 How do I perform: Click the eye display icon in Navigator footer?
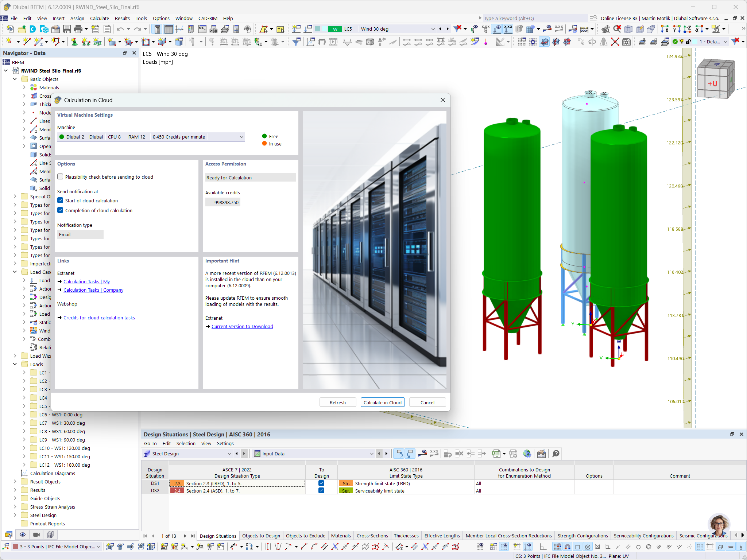tap(23, 534)
